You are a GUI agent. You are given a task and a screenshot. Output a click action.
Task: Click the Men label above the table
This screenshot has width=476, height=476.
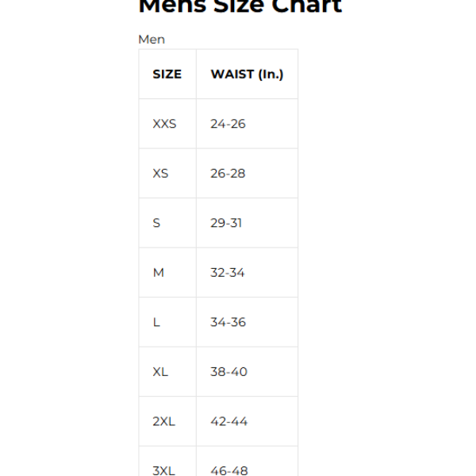(x=152, y=39)
